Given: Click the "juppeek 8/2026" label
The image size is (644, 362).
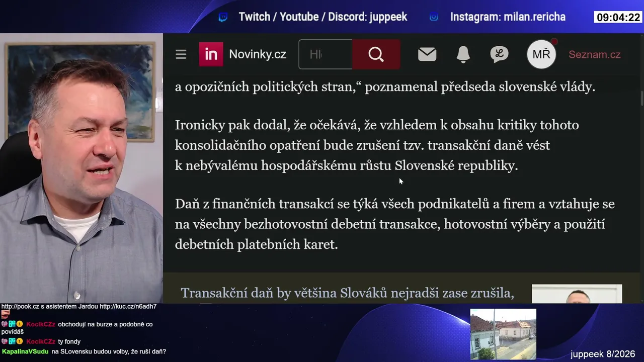Looking at the screenshot, I should (x=603, y=354).
